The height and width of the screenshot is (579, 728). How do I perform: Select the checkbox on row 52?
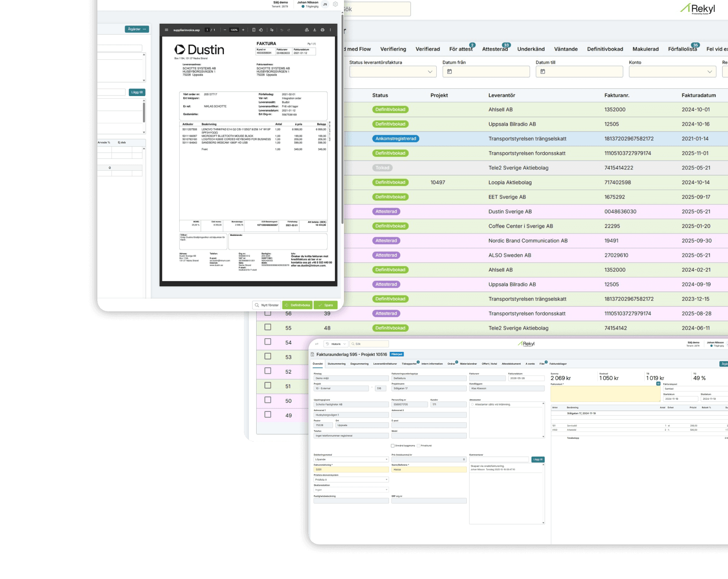tap(268, 371)
